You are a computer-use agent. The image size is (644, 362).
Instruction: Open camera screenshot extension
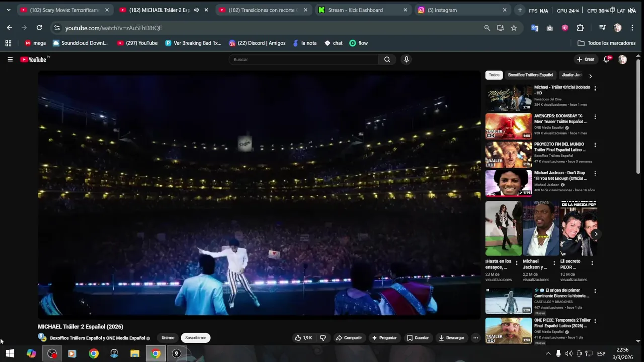pos(550,28)
